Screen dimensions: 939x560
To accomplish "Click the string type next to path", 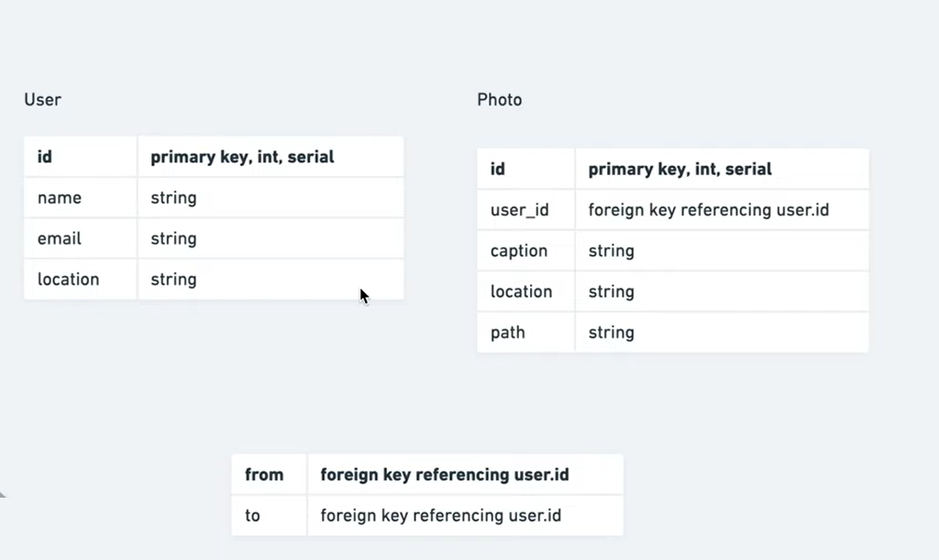I will [722, 332].
